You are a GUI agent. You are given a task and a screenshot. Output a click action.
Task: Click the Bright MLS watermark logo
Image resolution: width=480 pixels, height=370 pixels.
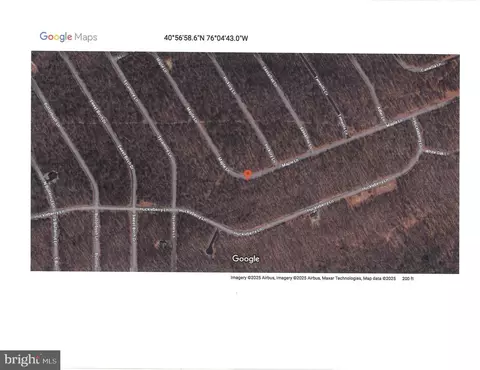(30, 360)
